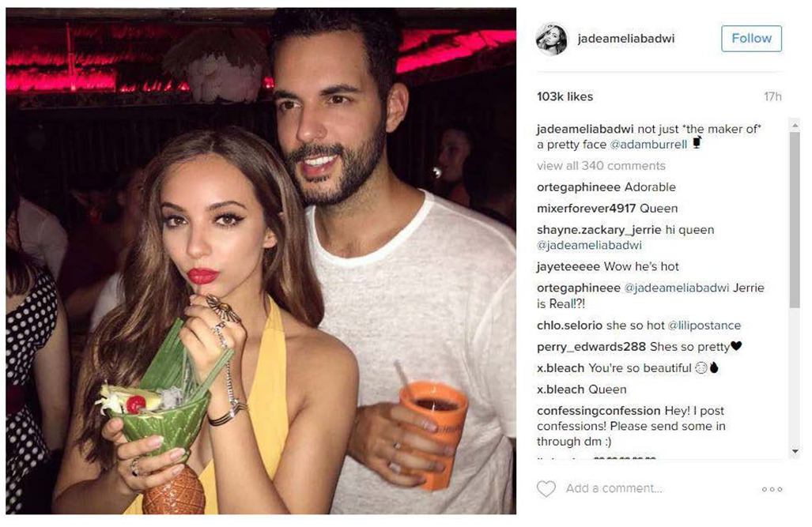Open the confessingconfession profile
Image resolution: width=812 pixels, height=527 pixels.
click(x=598, y=411)
